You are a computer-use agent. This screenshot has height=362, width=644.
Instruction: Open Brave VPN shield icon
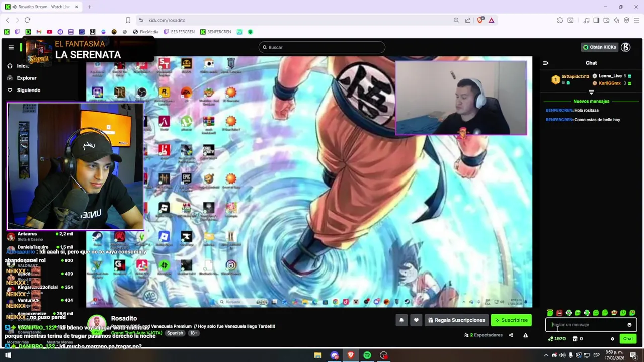pyautogui.click(x=626, y=20)
